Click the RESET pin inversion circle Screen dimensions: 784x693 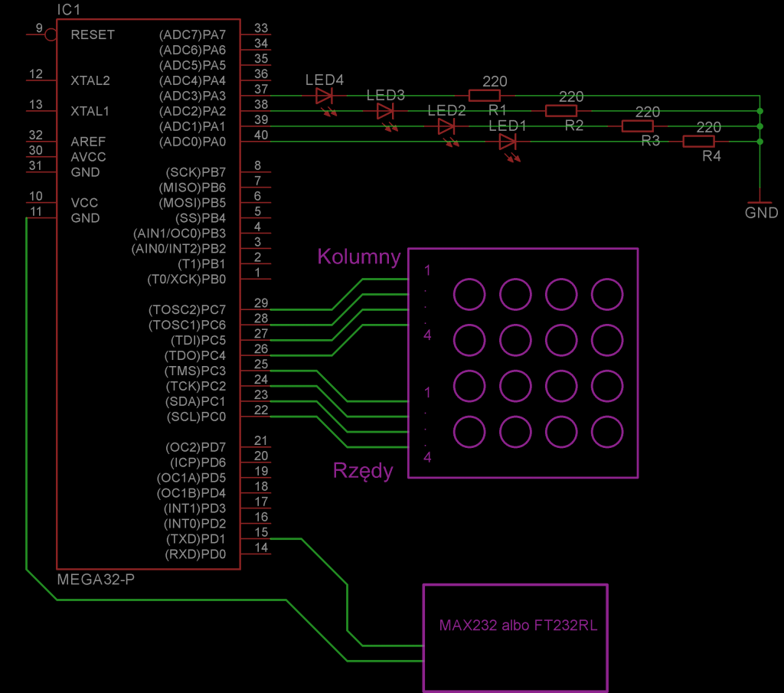(51, 34)
